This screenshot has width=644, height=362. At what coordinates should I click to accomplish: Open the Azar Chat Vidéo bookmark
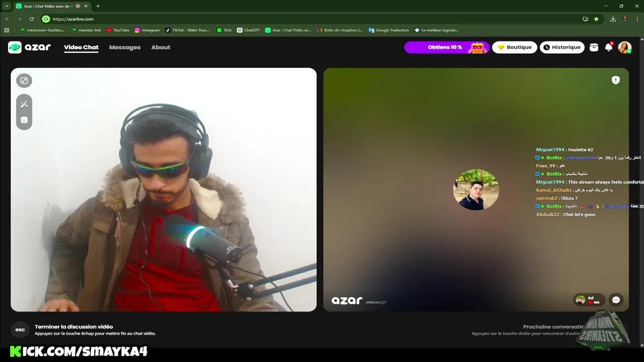[x=288, y=30]
